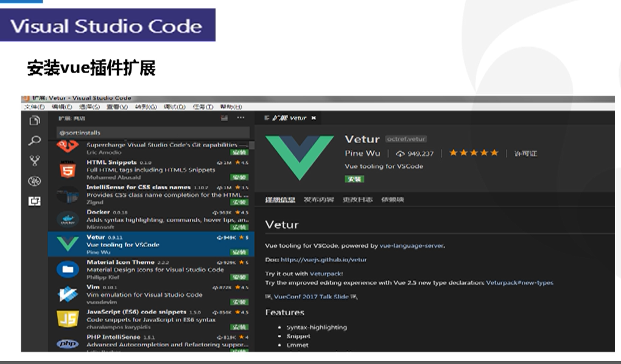The image size is (621, 364).
Task: Install GitLens via its 安装 button
Action: tap(239, 153)
